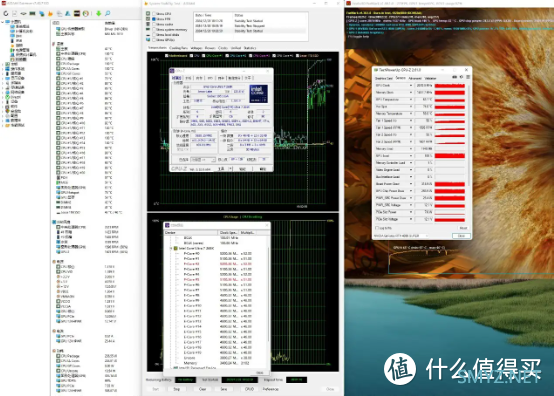Screen dimensions: 554x396
Task: Click the orange flame stability test icon
Action: (50, 13)
